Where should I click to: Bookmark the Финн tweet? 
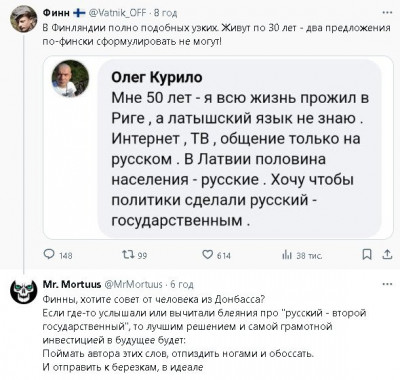pyautogui.click(x=367, y=255)
